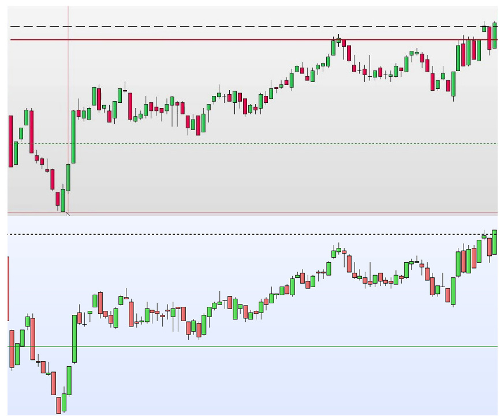Select the green swing-low candle near lower chart's right
Screen dimensions: 504x420
pyautogui.click(x=453, y=291)
